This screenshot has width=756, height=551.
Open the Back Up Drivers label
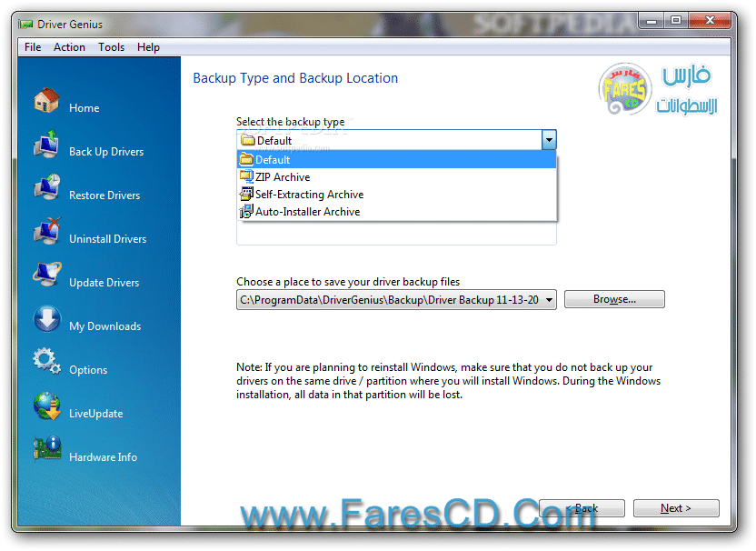pos(106,152)
